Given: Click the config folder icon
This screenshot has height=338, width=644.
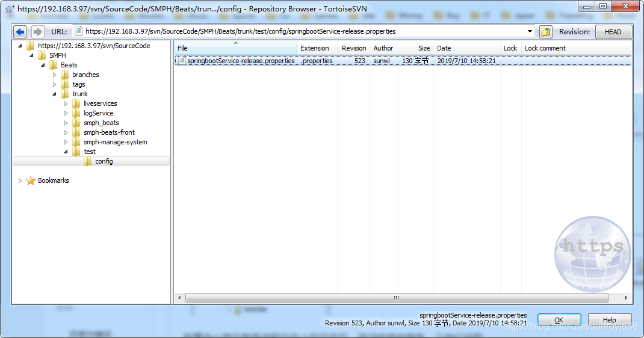Looking at the screenshot, I should click(x=88, y=161).
